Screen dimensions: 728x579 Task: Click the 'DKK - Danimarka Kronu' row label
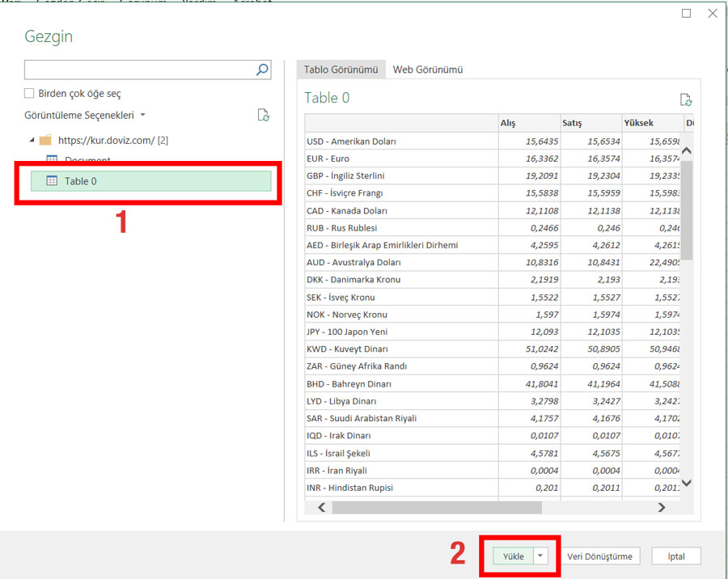353,280
